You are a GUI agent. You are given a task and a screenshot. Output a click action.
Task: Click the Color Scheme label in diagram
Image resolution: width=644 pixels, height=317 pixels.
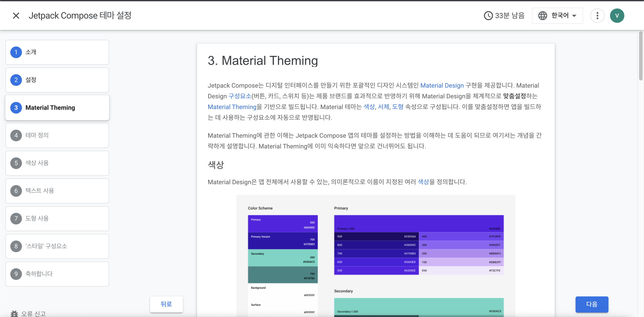(x=260, y=208)
